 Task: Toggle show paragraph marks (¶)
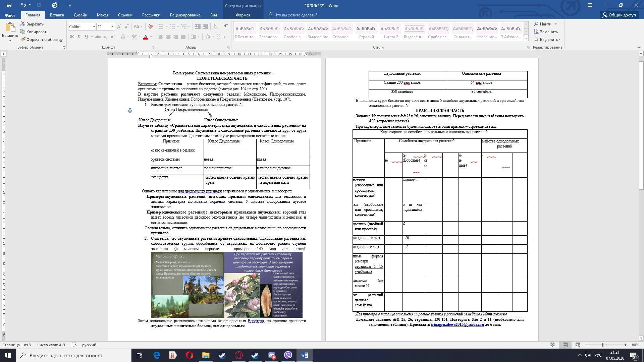coord(226,26)
